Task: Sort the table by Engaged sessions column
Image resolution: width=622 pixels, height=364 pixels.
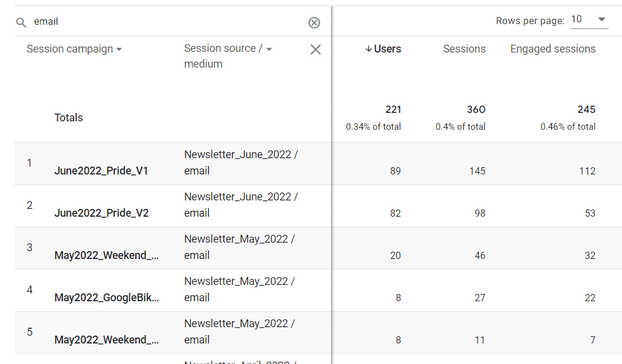Action: coord(552,49)
